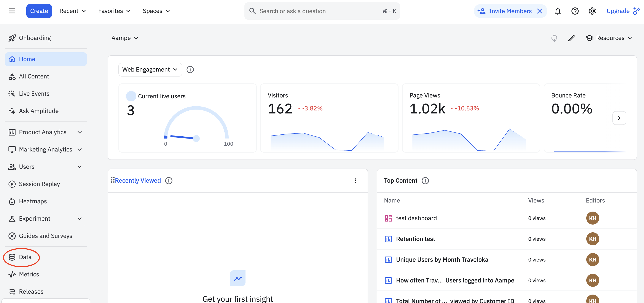Open the Web Engagement dropdown
Screen dimensions: 644x303
pyautogui.click(x=150, y=70)
